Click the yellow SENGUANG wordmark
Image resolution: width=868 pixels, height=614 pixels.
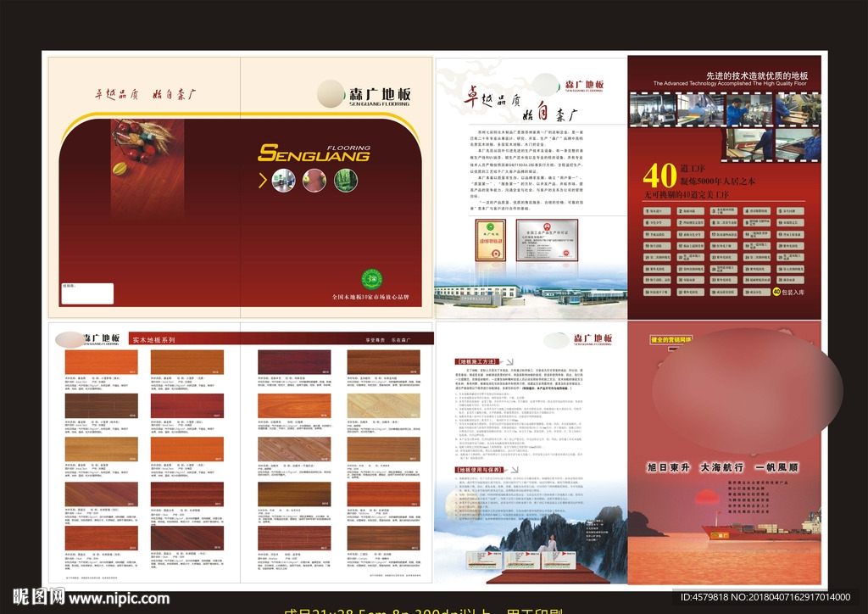coord(314,153)
